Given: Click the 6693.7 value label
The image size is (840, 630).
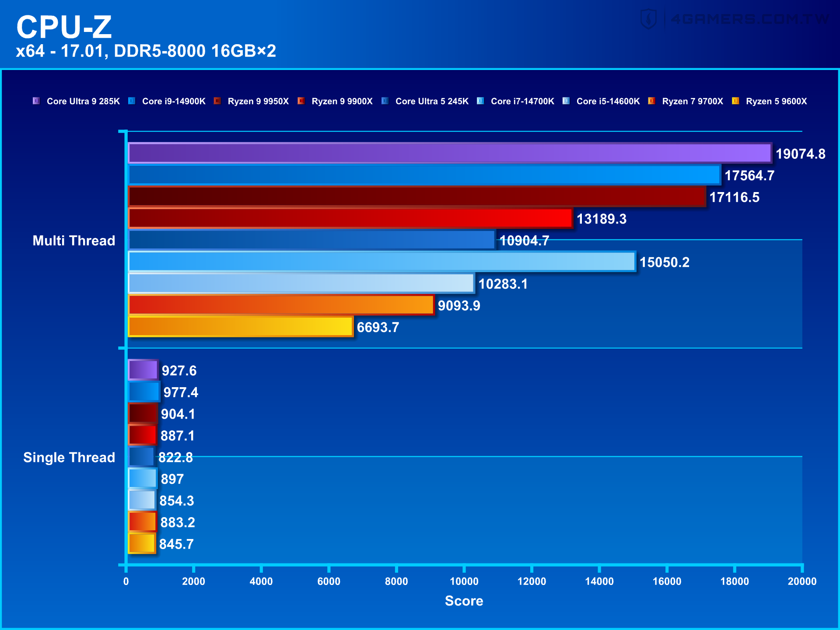Looking at the screenshot, I should (378, 328).
